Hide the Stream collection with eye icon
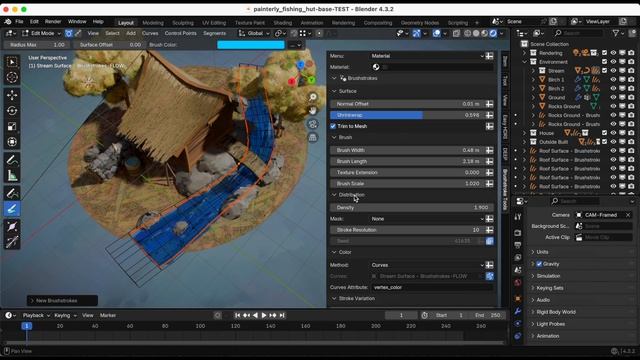 [x=613, y=71]
